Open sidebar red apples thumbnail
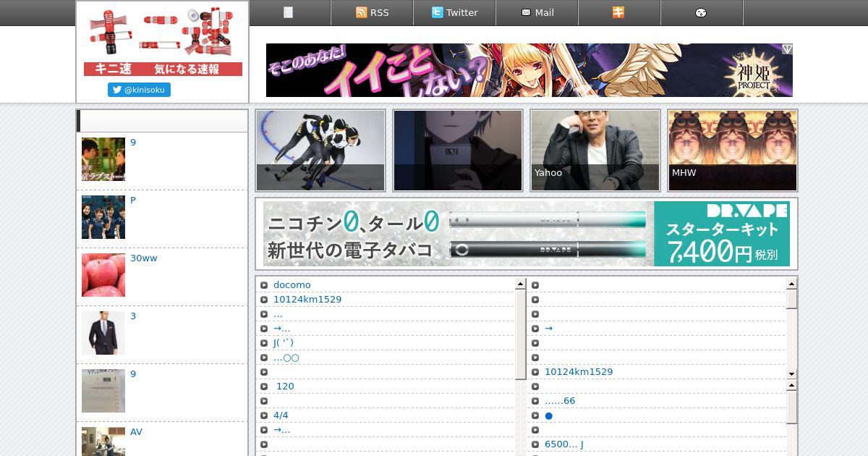The image size is (868, 456). (103, 275)
